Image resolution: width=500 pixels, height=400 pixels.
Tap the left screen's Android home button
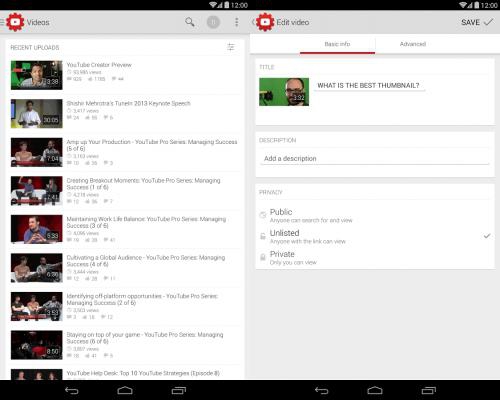click(125, 390)
